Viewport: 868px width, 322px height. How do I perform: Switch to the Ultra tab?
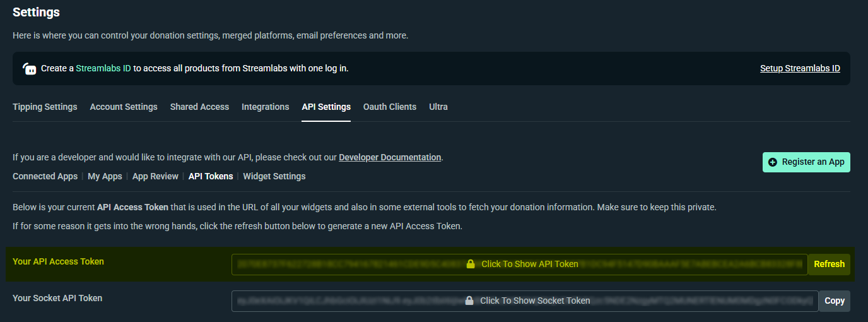click(438, 107)
